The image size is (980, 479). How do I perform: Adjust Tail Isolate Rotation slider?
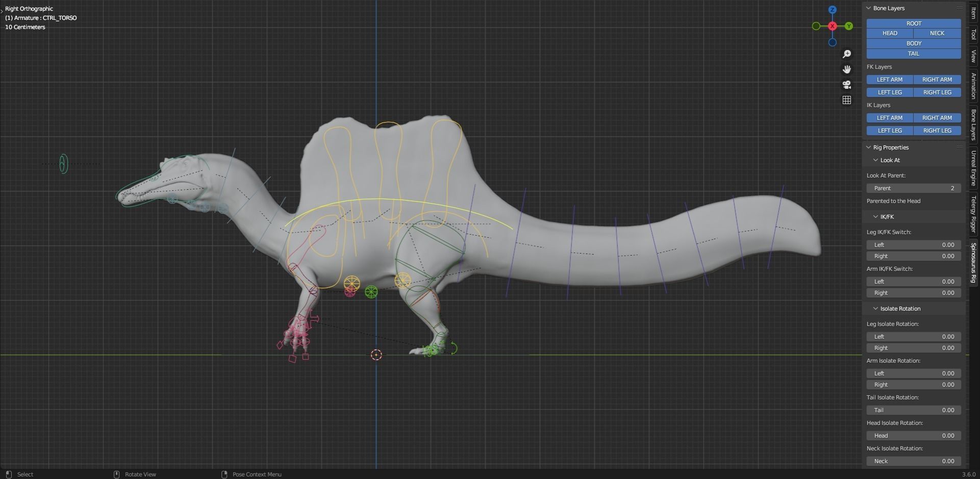[914, 410]
